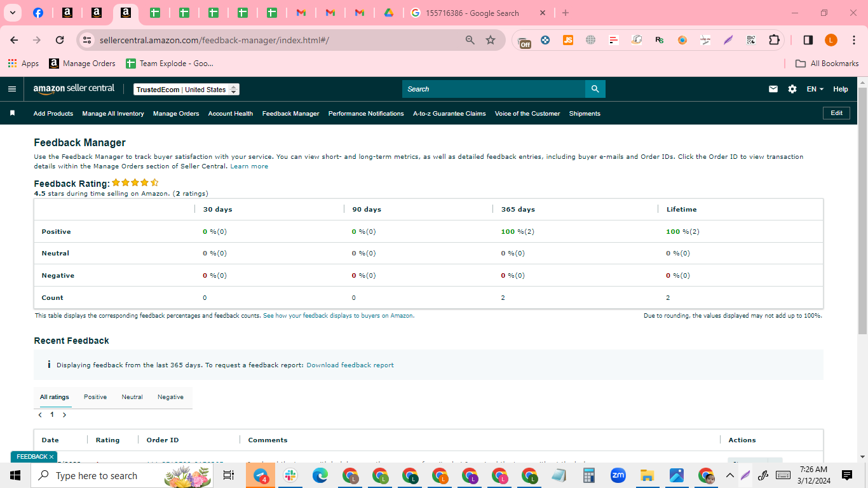Open the Seller Central hamburger menu
The width and height of the screenshot is (868, 488).
coord(12,89)
